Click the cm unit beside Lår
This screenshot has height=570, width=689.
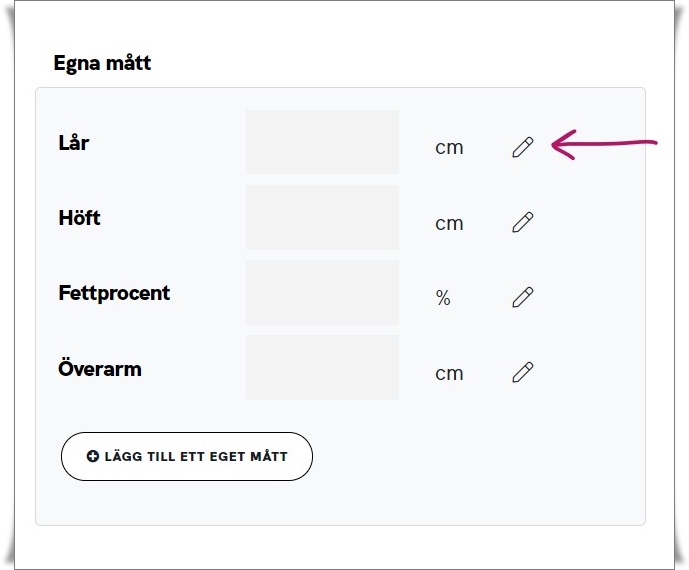449,148
